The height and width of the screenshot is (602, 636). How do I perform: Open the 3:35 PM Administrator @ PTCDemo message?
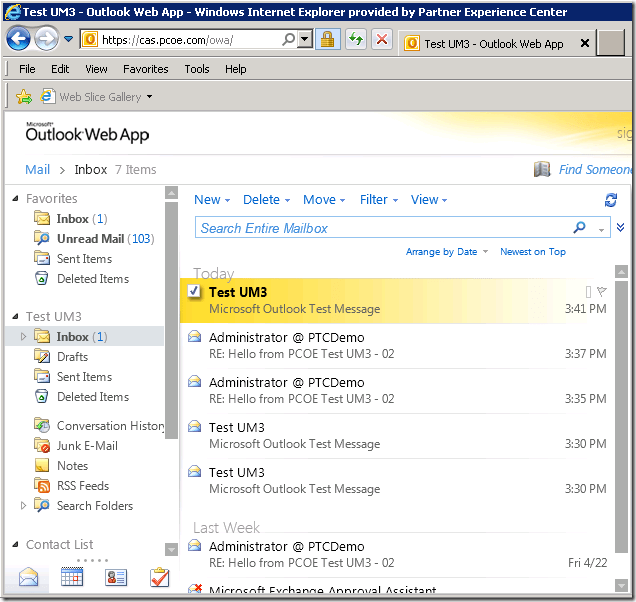[x=397, y=390]
